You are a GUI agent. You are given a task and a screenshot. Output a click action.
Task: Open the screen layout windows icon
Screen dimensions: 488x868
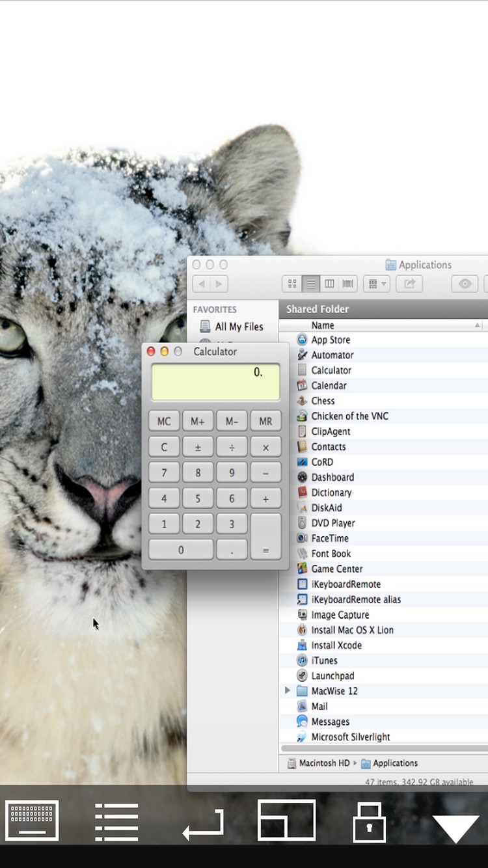click(286, 820)
